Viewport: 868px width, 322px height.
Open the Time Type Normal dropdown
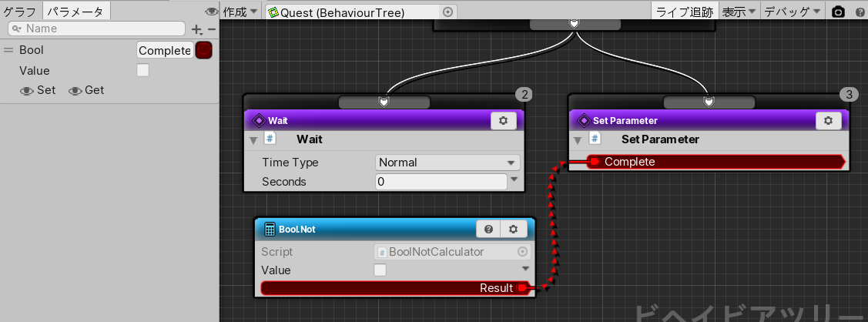(447, 163)
